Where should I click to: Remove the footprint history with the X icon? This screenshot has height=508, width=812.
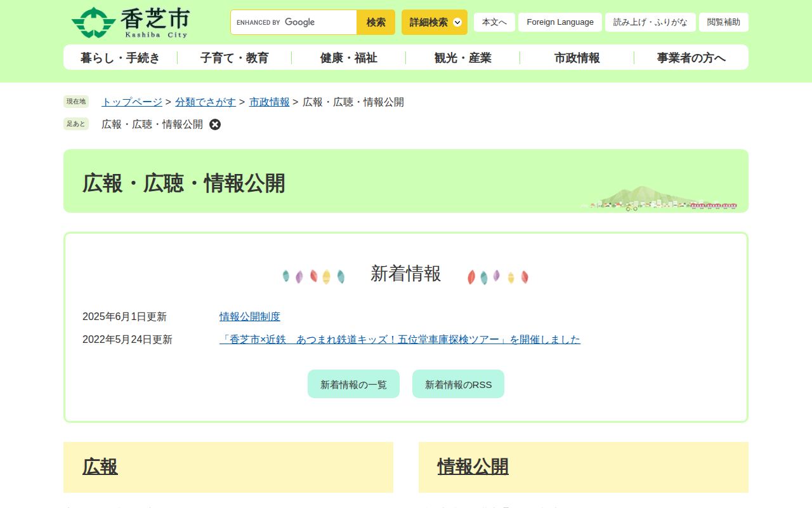coord(215,124)
